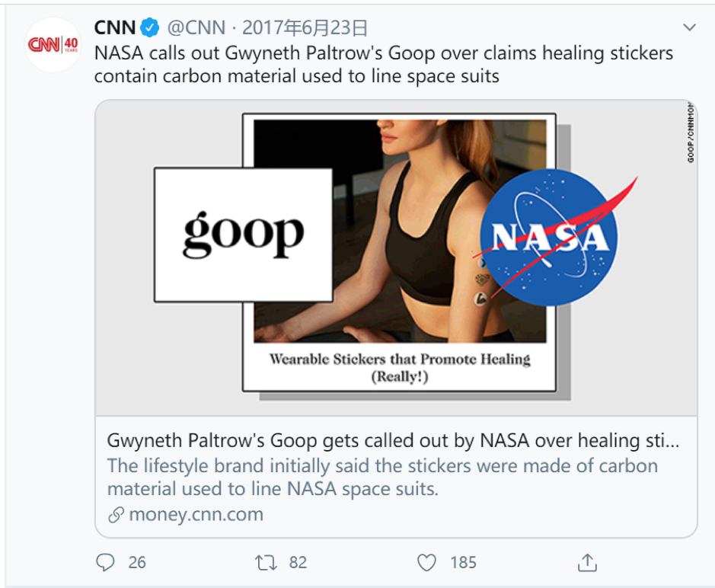Viewport: 715px width, 588px height.
Task: Click the money.cnn.com domain text
Action: [196, 515]
